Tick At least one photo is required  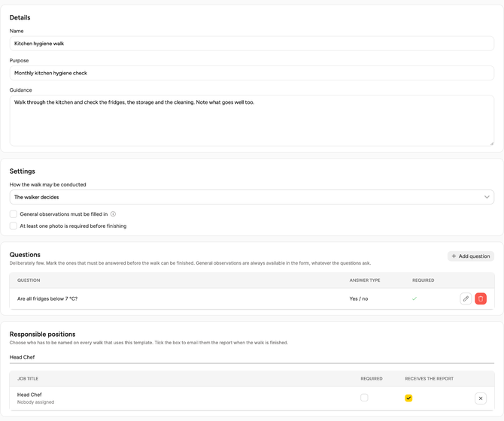pyautogui.click(x=14, y=226)
